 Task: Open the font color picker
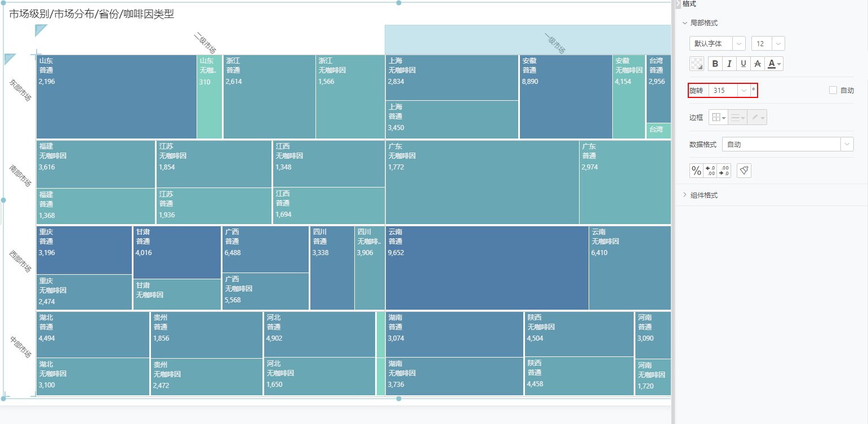pyautogui.click(x=775, y=64)
